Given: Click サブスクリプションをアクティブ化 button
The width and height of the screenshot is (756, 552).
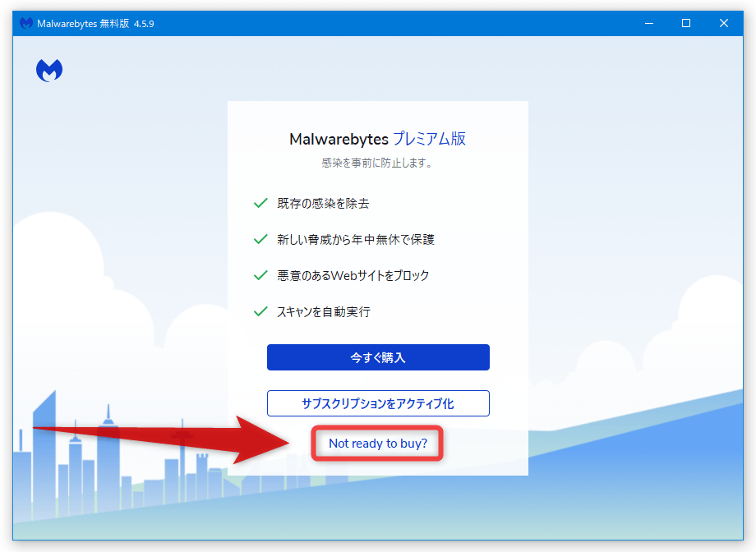Looking at the screenshot, I should click(x=378, y=403).
